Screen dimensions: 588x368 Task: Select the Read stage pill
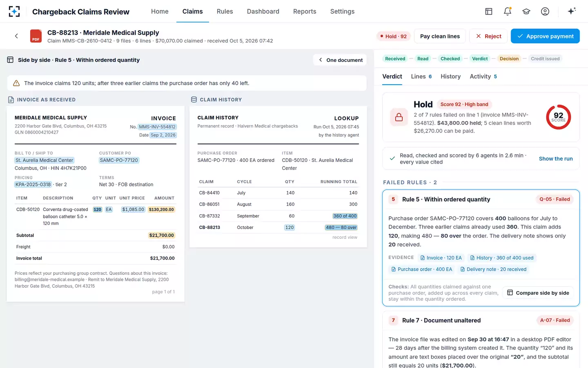[423, 58]
